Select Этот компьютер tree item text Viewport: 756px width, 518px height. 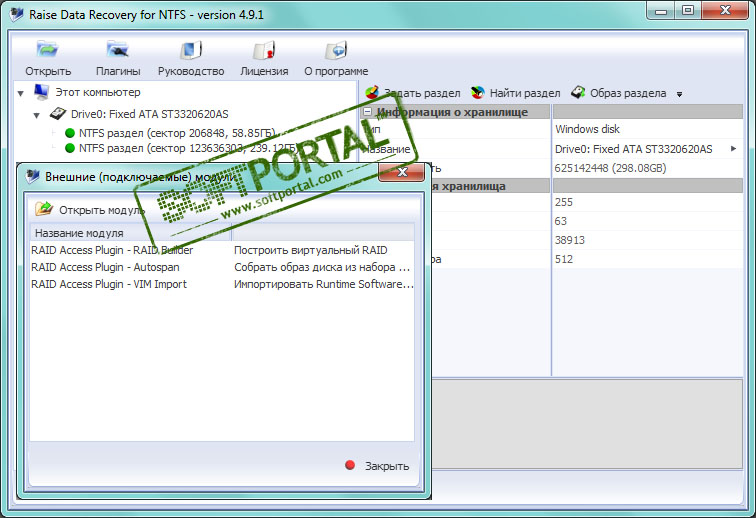(98, 92)
